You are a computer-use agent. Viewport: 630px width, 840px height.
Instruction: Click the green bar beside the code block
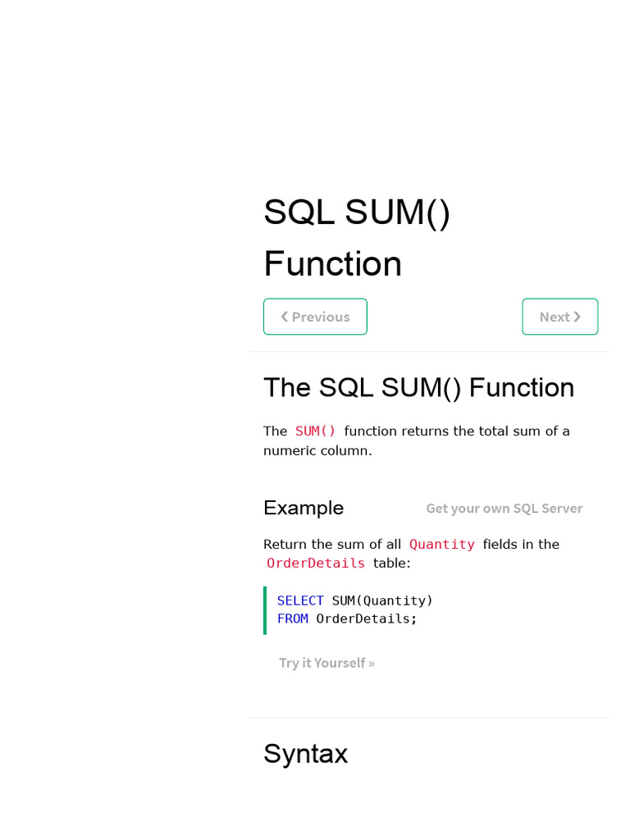[265, 609]
